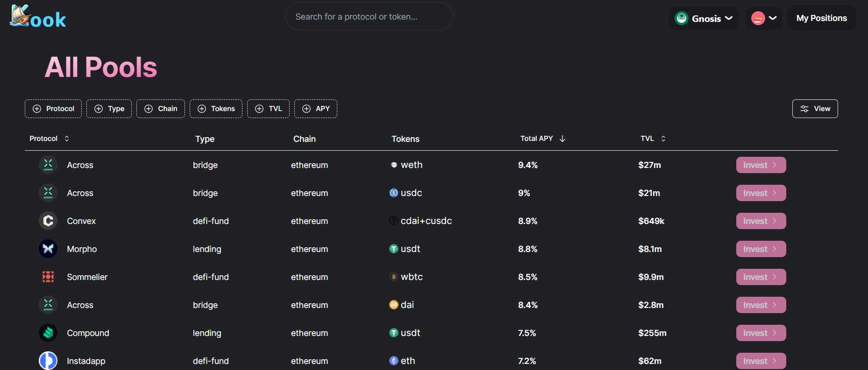Invest in the Instadapp eth pool
Viewport: 868px width, 370px height.
[761, 361]
